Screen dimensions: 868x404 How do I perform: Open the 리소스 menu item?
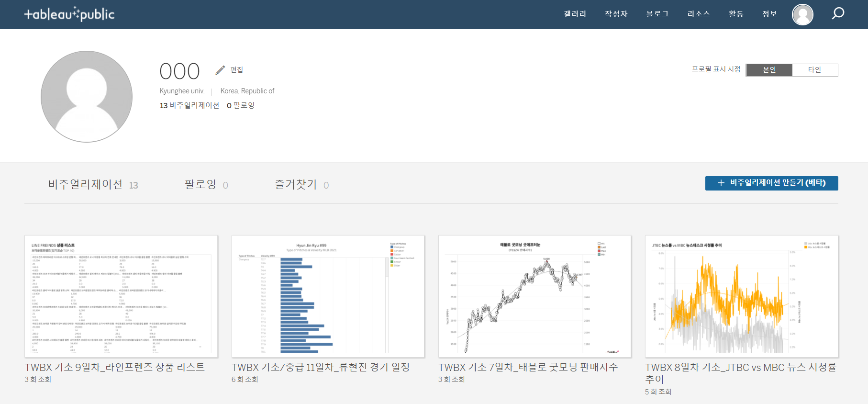tap(699, 14)
